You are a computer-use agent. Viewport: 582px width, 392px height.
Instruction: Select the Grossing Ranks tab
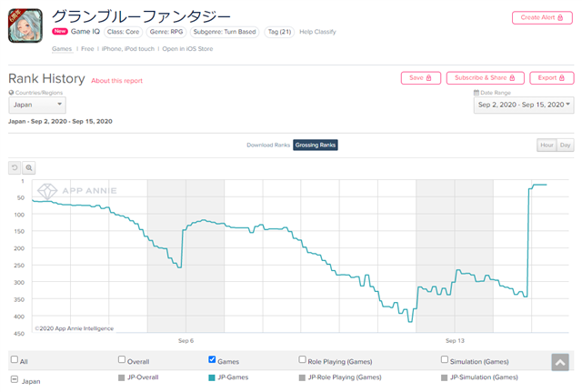tap(316, 146)
